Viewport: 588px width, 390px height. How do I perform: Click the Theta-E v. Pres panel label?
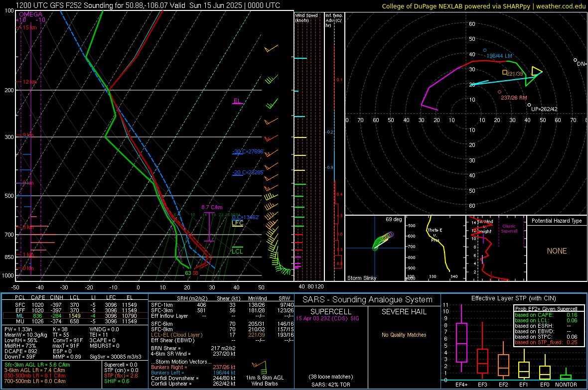click(x=435, y=235)
